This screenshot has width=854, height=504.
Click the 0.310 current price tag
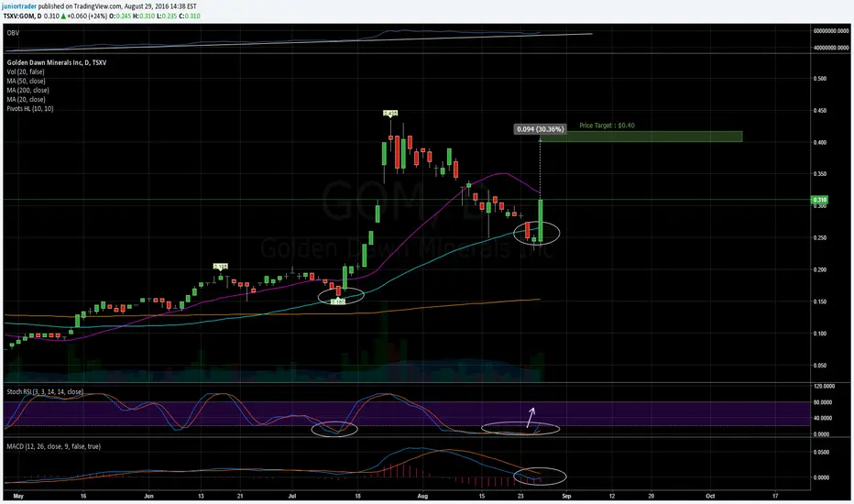coord(819,200)
